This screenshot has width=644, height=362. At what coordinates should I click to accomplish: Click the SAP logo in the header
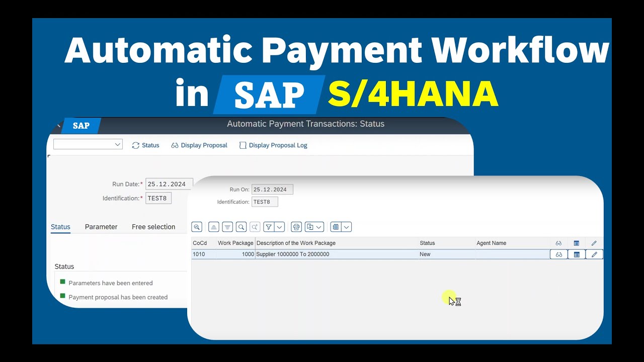click(x=81, y=126)
